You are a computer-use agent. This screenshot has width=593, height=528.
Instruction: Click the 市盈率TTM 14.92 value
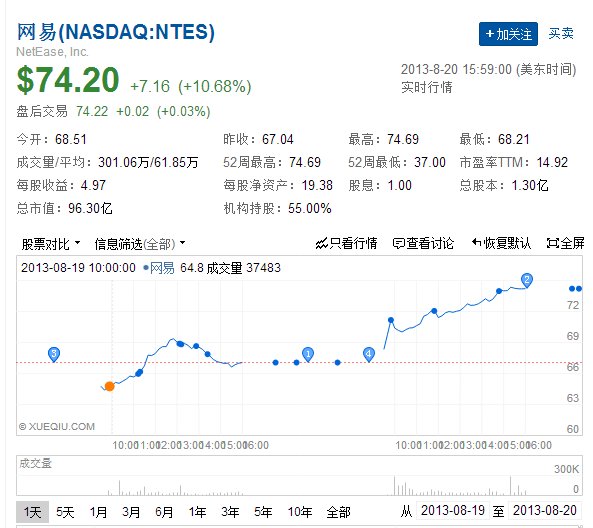[552, 163]
